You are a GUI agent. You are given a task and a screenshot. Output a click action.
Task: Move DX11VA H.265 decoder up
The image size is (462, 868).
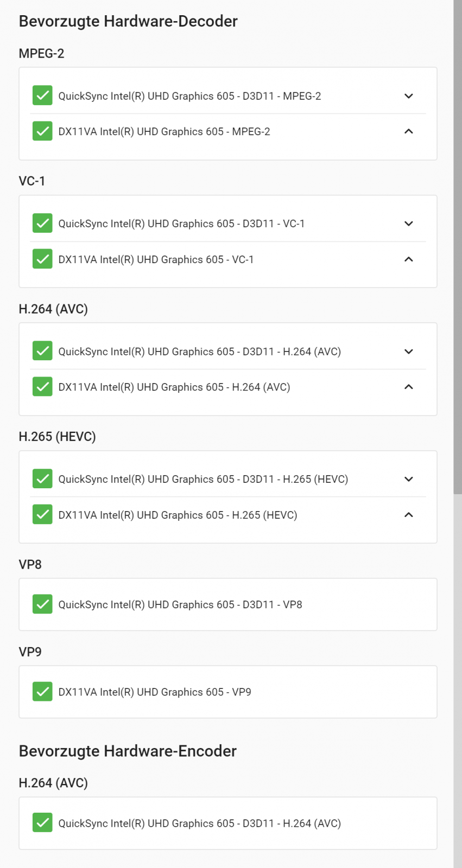tap(409, 515)
